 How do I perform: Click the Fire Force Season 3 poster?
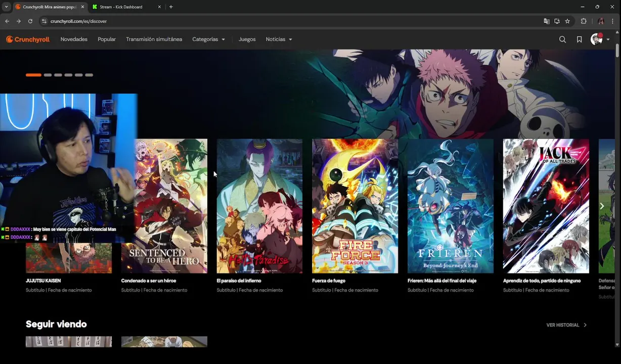coord(355,206)
